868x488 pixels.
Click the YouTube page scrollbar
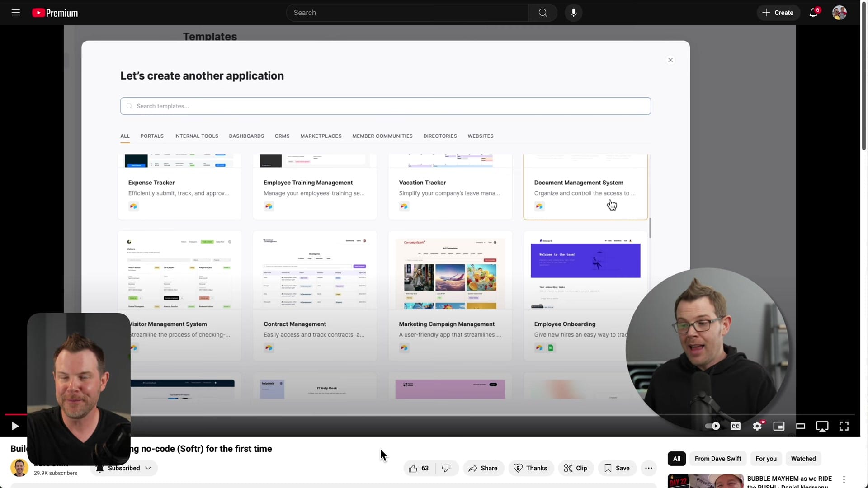click(x=864, y=77)
